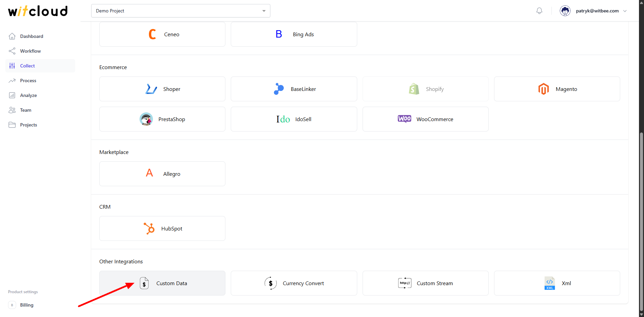Click the WooCommerce Woo logo
Screen dimensions: 644x317
[404, 119]
